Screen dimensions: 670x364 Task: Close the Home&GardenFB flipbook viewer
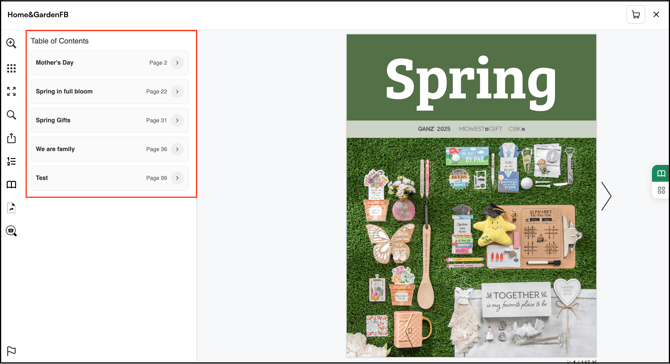click(656, 15)
